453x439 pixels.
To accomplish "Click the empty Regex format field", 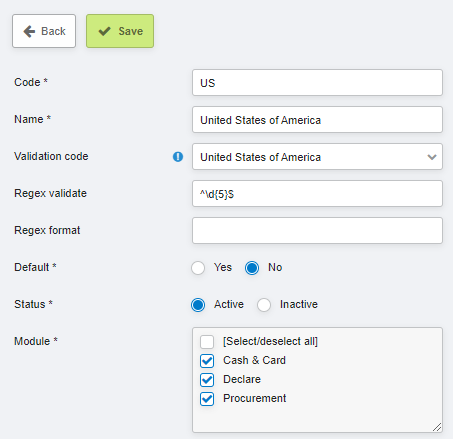I will [x=317, y=231].
